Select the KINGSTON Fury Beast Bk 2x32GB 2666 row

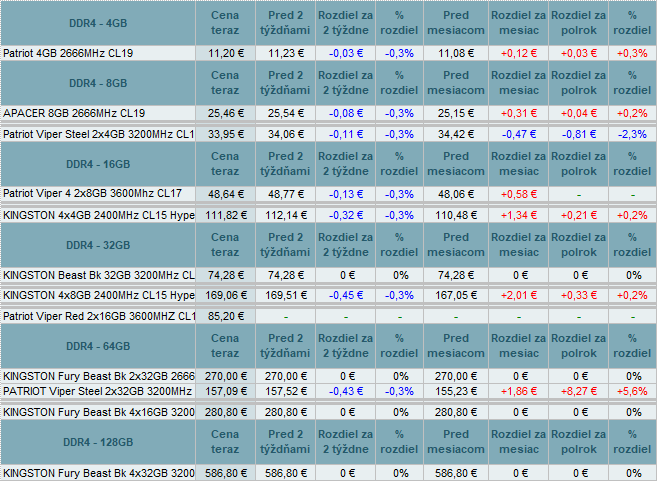click(98, 376)
